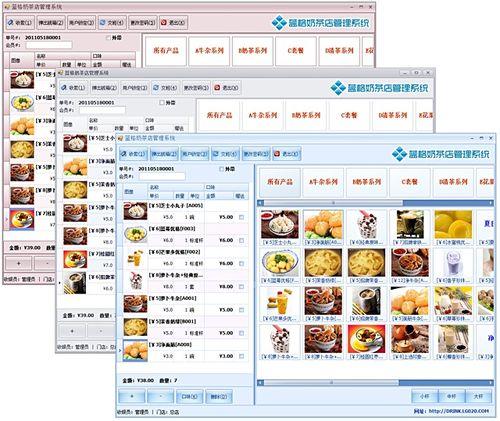Viewport: 500px width, 421px height.
Task: Focus the 会员# member field in middle window
Action: pyautogui.click(x=102, y=110)
